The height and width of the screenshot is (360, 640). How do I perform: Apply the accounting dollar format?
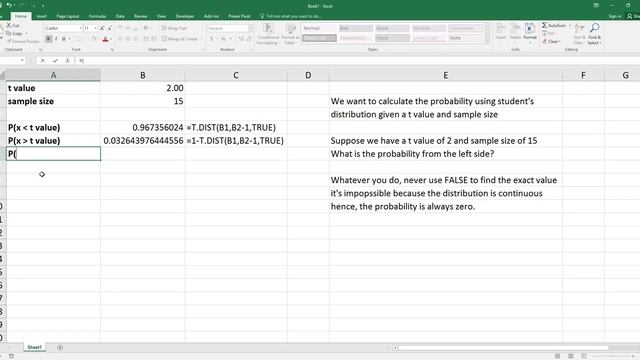[x=211, y=39]
